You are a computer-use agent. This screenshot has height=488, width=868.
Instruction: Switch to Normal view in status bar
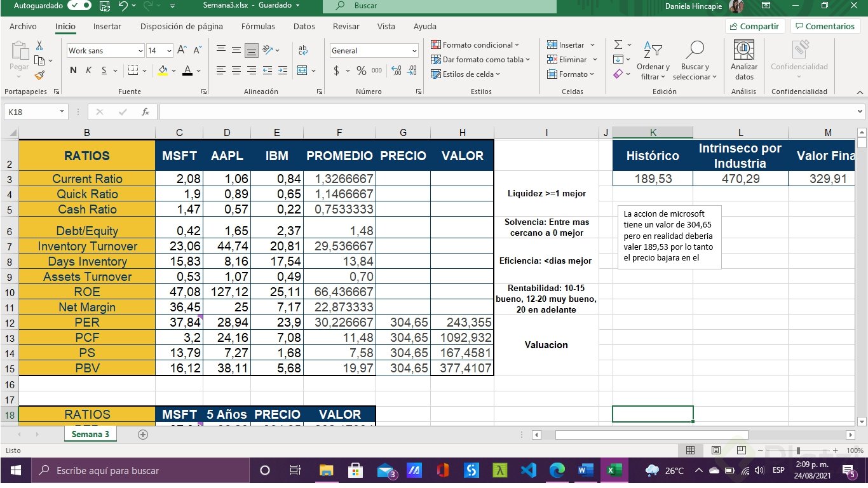tap(690, 451)
